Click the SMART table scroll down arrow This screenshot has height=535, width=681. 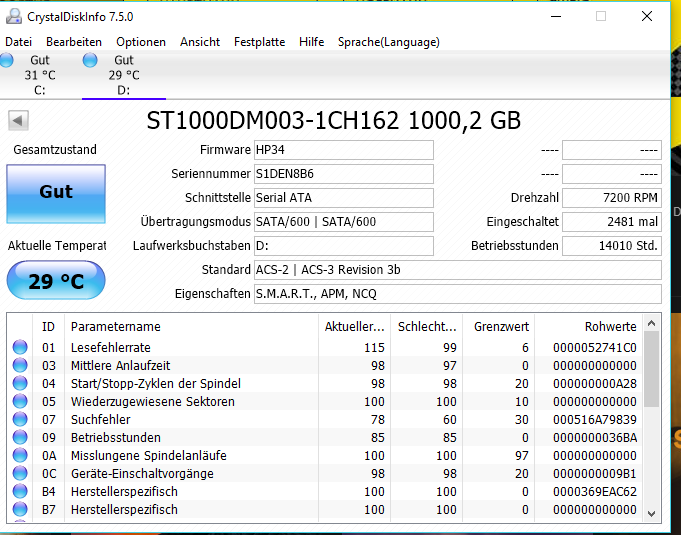click(651, 513)
